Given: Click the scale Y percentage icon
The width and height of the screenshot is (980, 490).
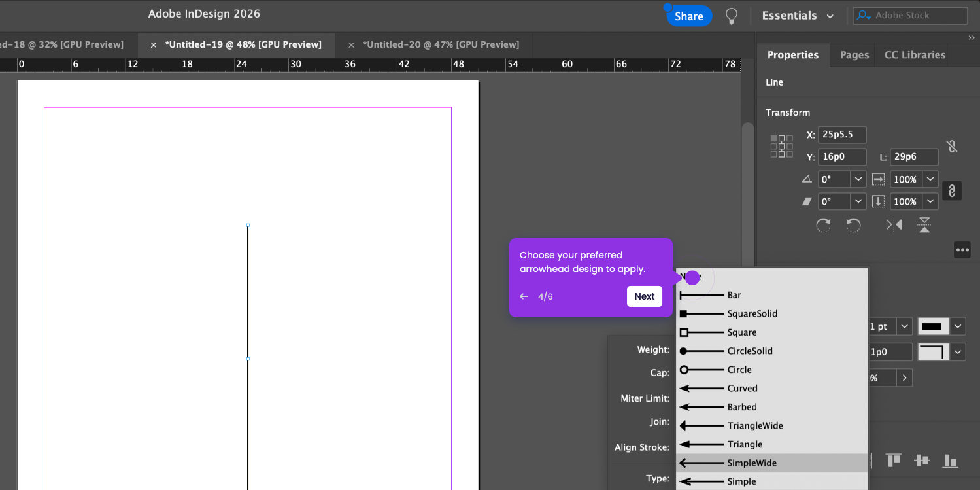Looking at the screenshot, I should (x=878, y=201).
